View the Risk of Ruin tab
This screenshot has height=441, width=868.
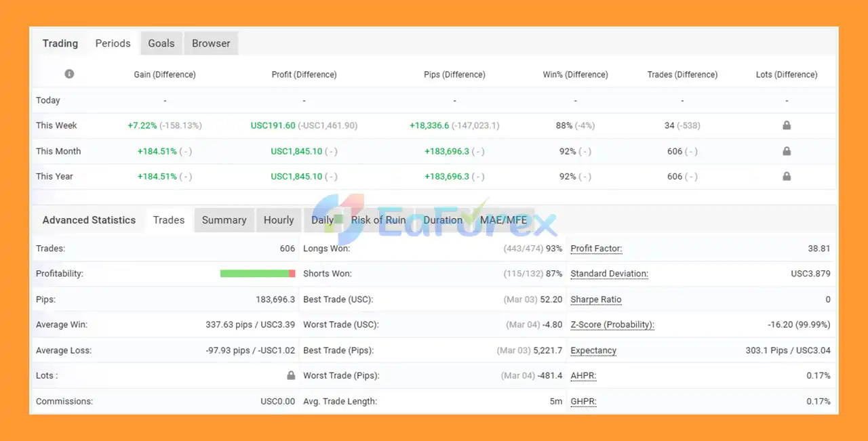[378, 220]
